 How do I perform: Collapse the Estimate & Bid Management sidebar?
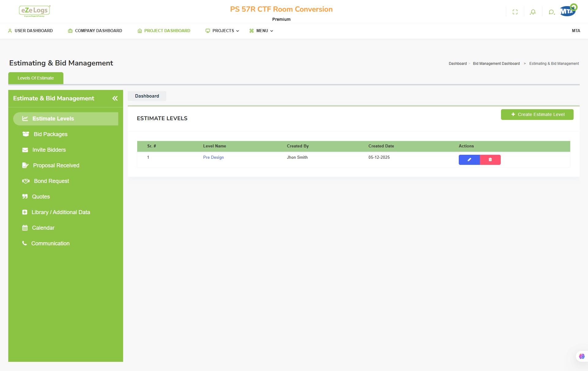115,98
